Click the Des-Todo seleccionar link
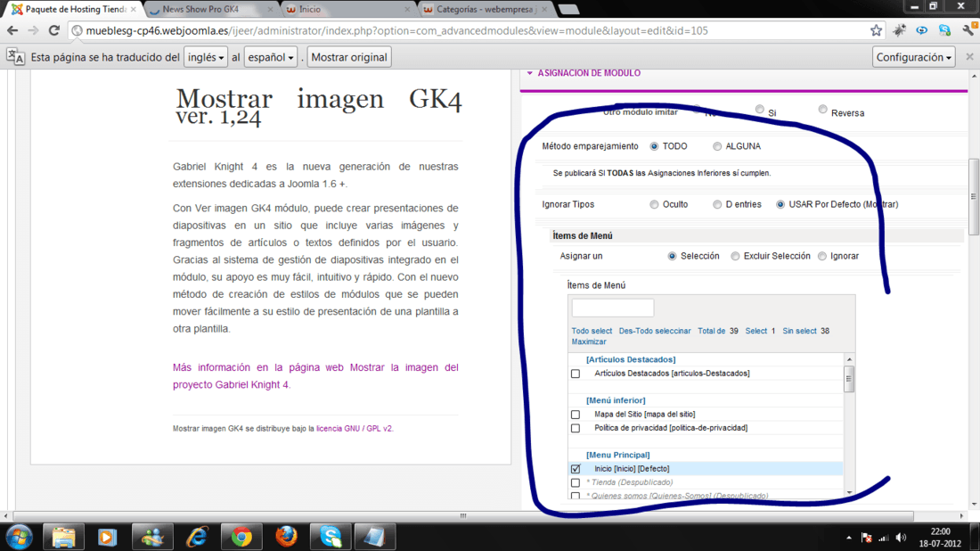Viewport: 980px width, 551px height. point(655,331)
